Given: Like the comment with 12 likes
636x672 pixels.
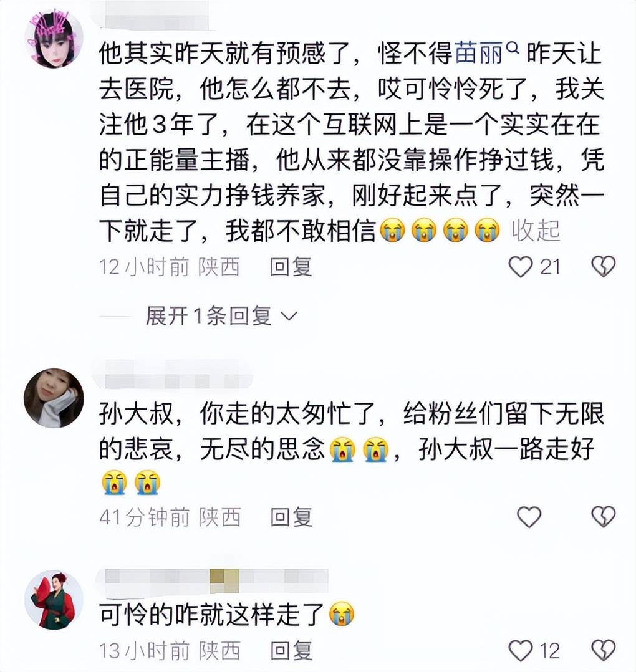Looking at the screenshot, I should pyautogui.click(x=520, y=651).
